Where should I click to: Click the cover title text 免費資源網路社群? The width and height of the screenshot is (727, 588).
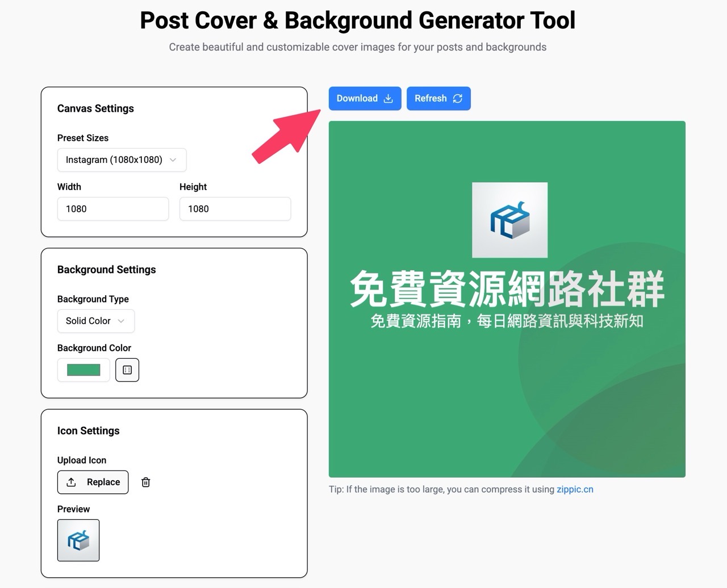[507, 289]
